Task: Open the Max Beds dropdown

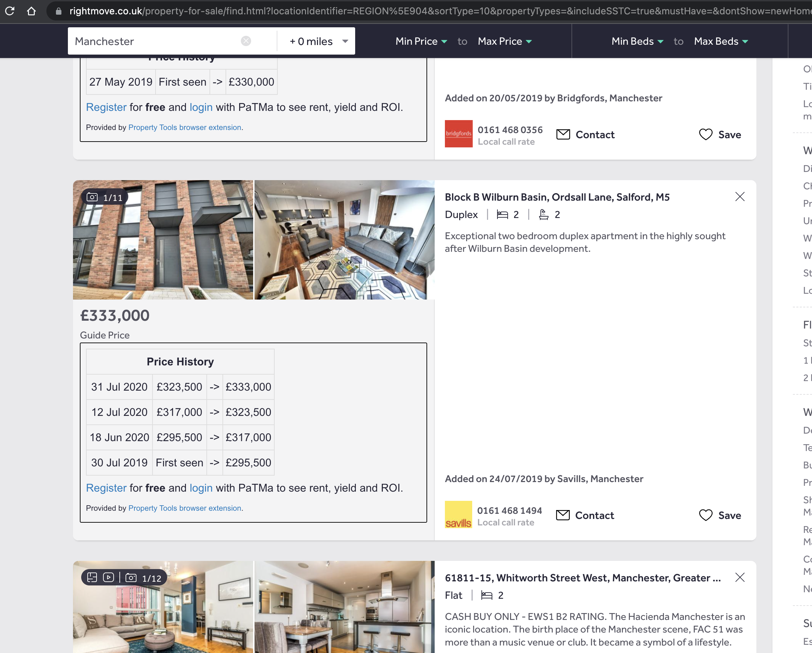Action: [x=721, y=41]
